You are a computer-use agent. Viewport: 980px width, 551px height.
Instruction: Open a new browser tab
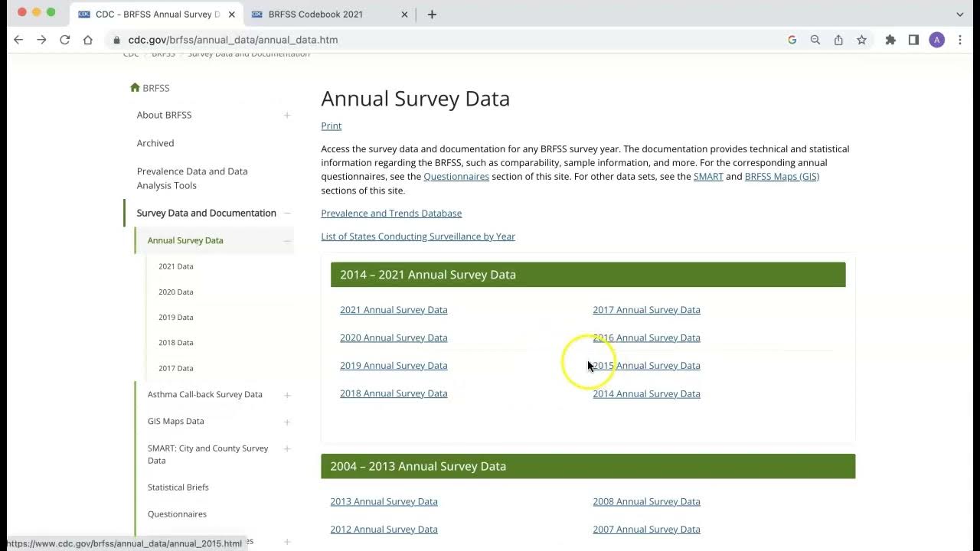(432, 14)
